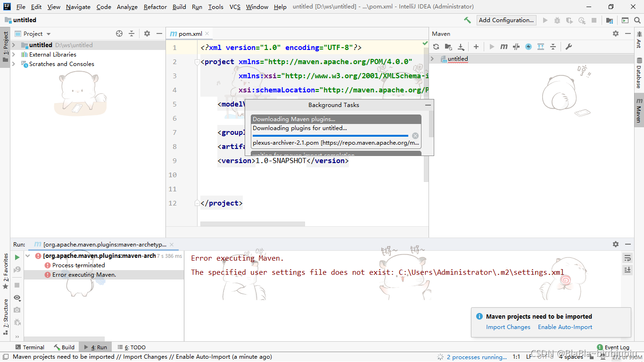The image size is (644, 362).
Task: Collapse all in Project panel
Action: click(x=132, y=33)
